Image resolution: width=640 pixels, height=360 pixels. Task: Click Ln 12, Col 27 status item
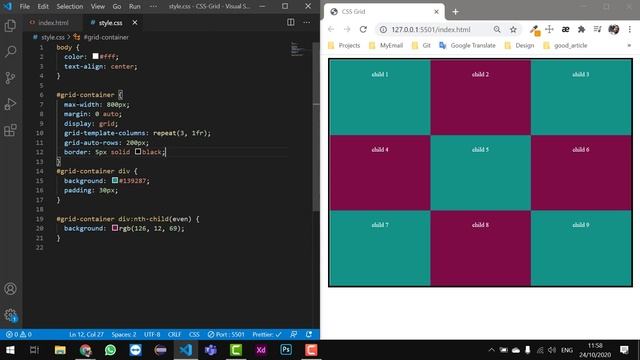tap(86, 334)
